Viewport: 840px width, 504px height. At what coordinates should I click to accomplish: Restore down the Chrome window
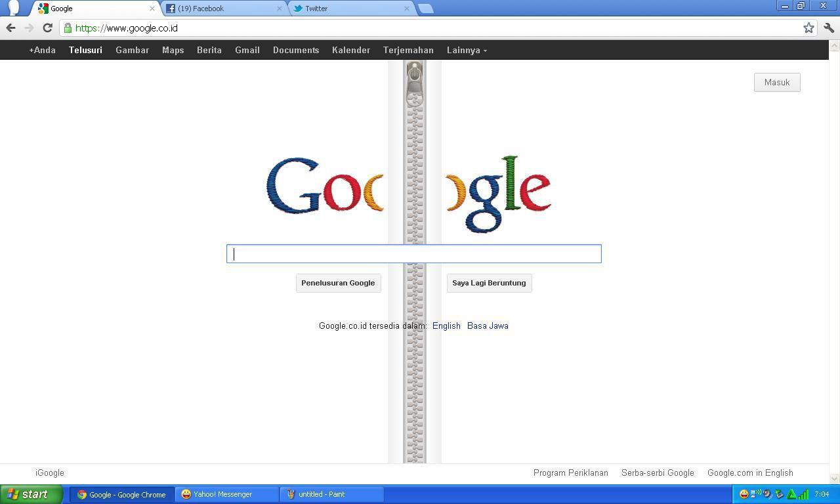[x=801, y=6]
